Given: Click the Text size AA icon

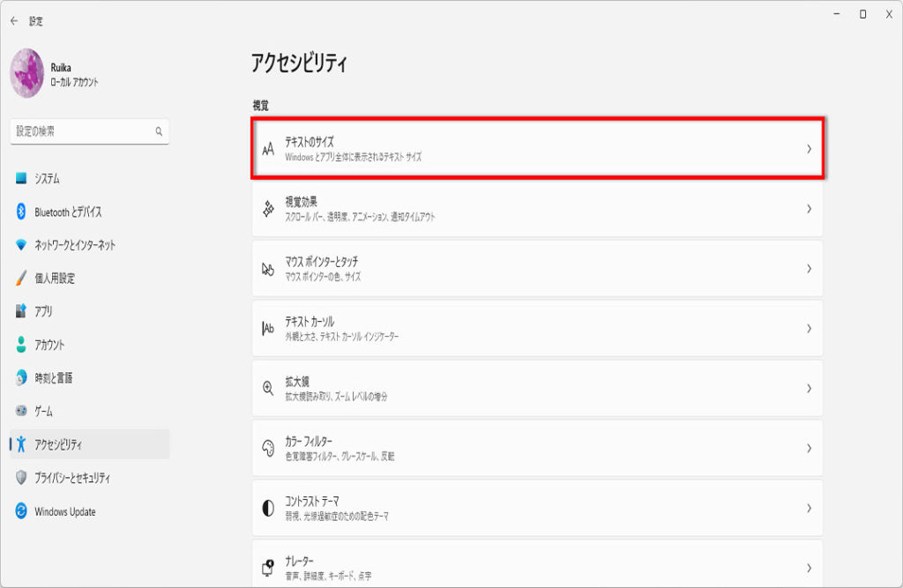Looking at the screenshot, I should [x=268, y=149].
